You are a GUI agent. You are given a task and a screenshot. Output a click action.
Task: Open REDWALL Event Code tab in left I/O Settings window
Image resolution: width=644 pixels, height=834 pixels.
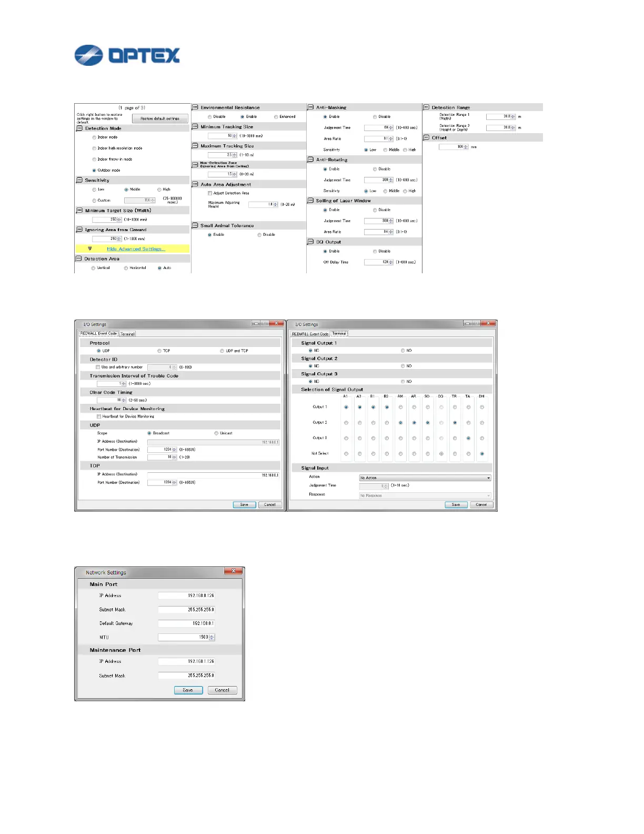pos(98,334)
